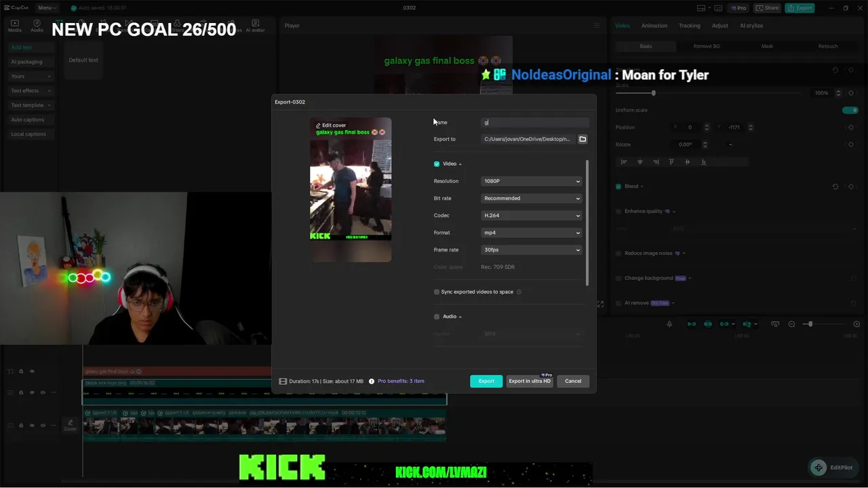868x488 pixels.
Task: Select the Mask sub-tab
Action: tap(767, 46)
